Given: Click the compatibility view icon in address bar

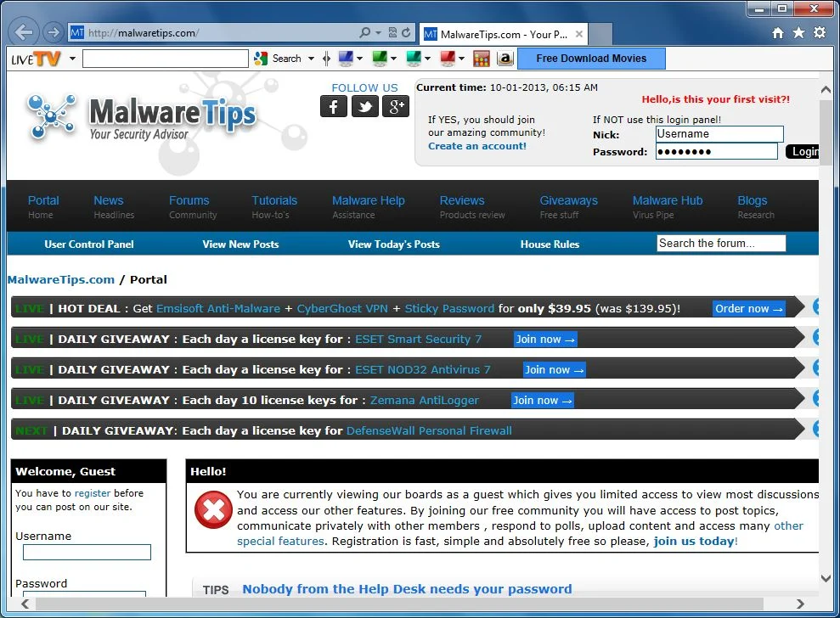Looking at the screenshot, I should click(x=392, y=32).
